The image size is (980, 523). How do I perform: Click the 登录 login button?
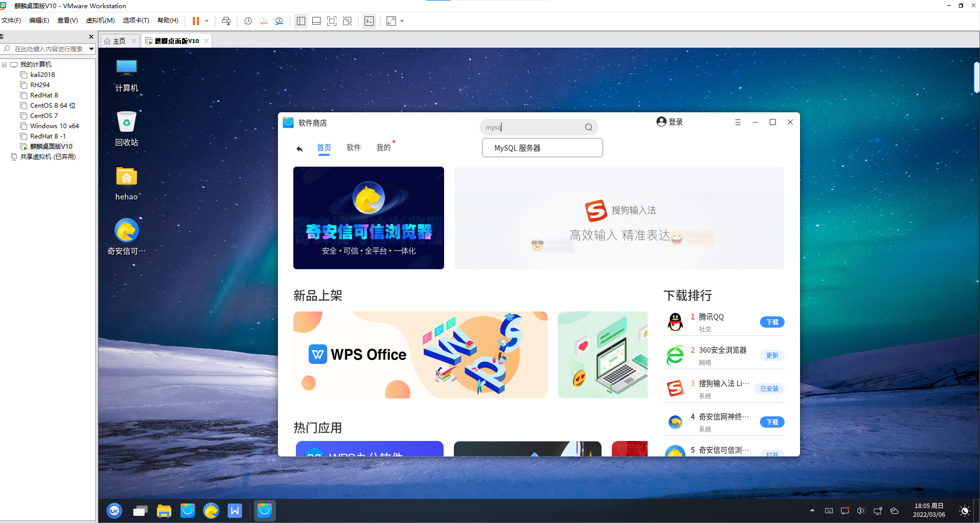[670, 122]
